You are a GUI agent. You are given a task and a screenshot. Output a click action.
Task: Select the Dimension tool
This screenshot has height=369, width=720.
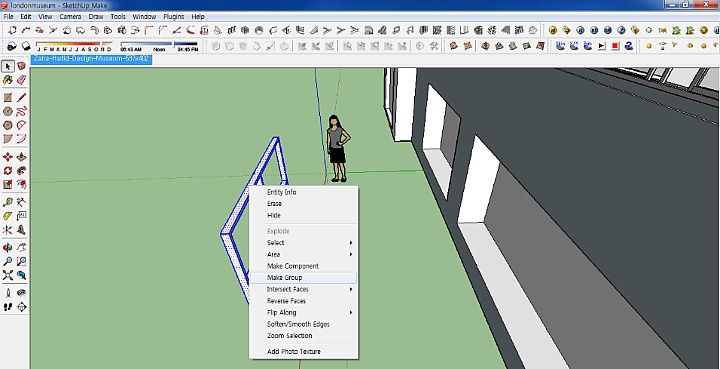point(22,202)
